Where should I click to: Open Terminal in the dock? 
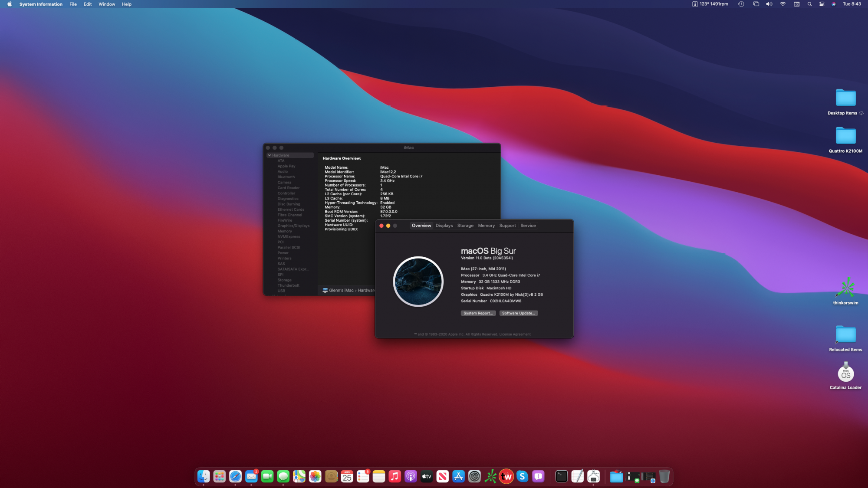(x=562, y=476)
